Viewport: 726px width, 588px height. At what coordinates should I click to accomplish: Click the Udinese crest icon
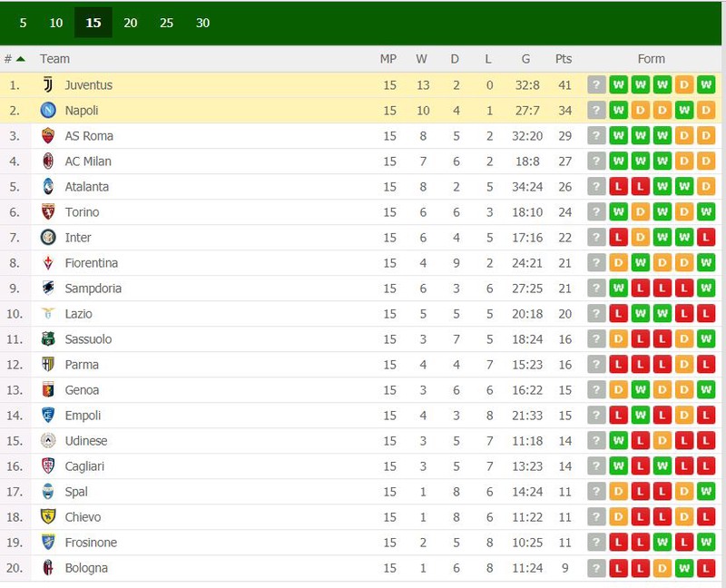tap(48, 440)
